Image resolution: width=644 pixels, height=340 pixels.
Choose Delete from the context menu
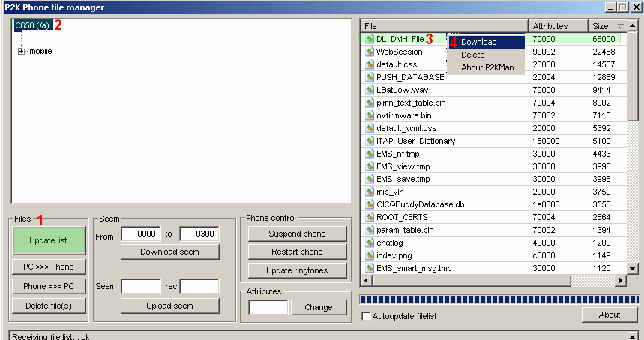click(x=487, y=55)
